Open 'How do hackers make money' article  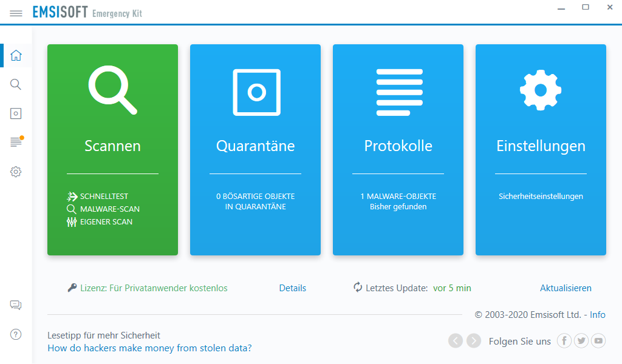[x=149, y=348]
